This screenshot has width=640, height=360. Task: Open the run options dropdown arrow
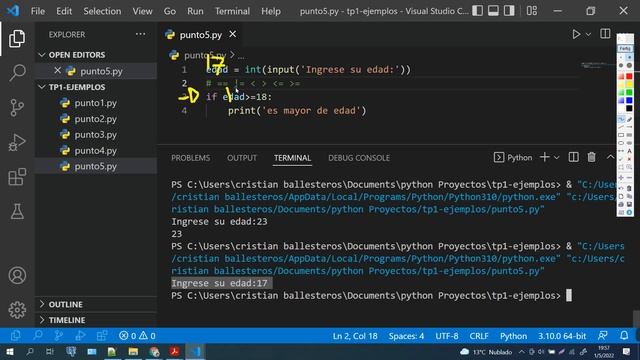(x=588, y=35)
